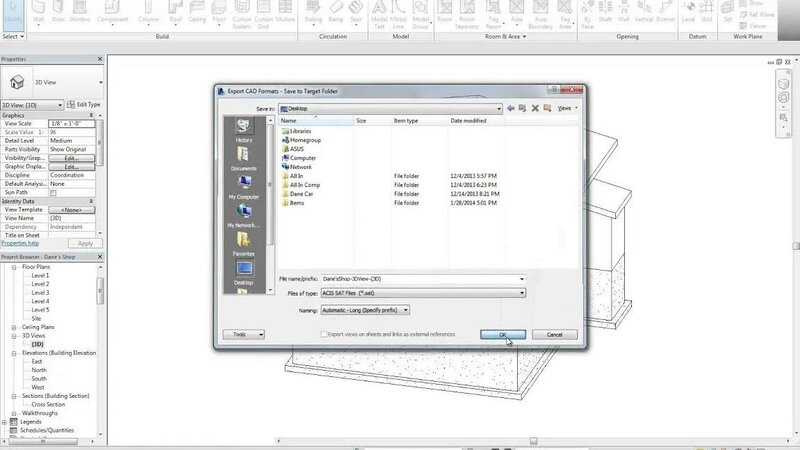Open History in the places bar
The width and height of the screenshot is (800, 450).
(243, 131)
